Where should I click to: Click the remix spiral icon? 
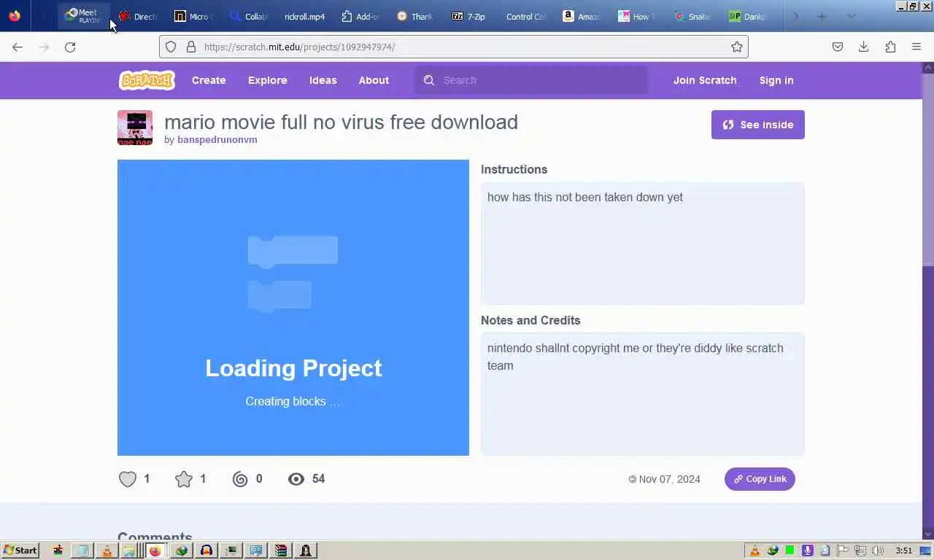(x=240, y=479)
